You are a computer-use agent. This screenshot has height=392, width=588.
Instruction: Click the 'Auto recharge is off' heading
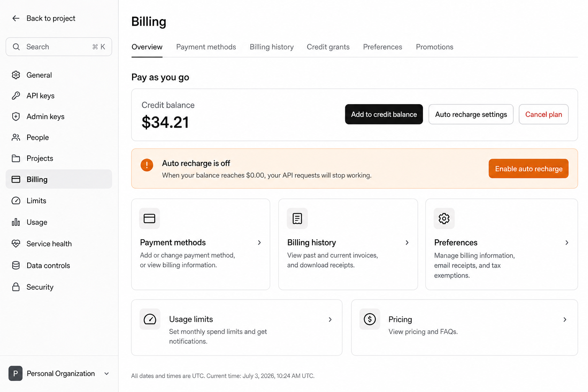(x=196, y=163)
